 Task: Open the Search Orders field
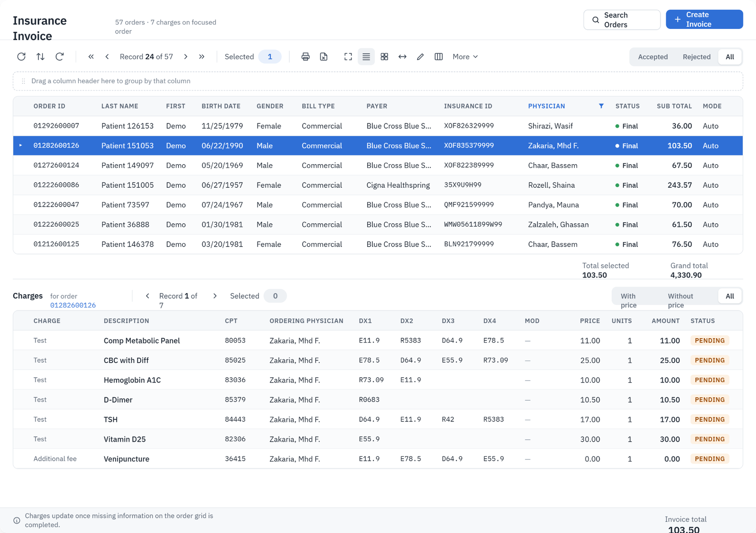pos(622,20)
